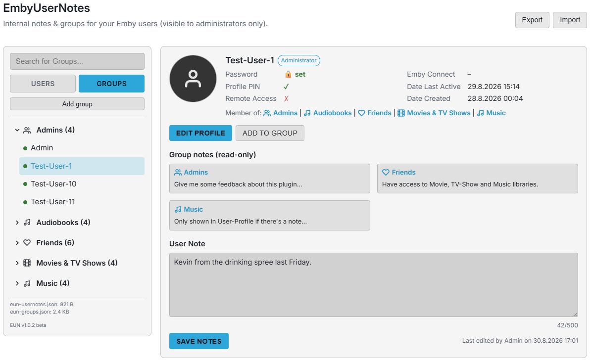Click the Movies & TV Shows film icon in sidebar
The height and width of the screenshot is (364, 591).
(x=27, y=263)
